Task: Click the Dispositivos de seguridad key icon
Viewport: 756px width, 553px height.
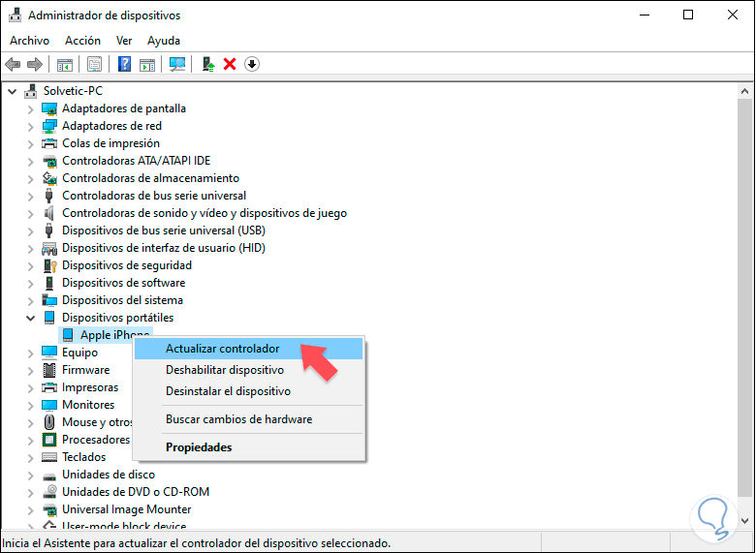Action: pos(49,265)
